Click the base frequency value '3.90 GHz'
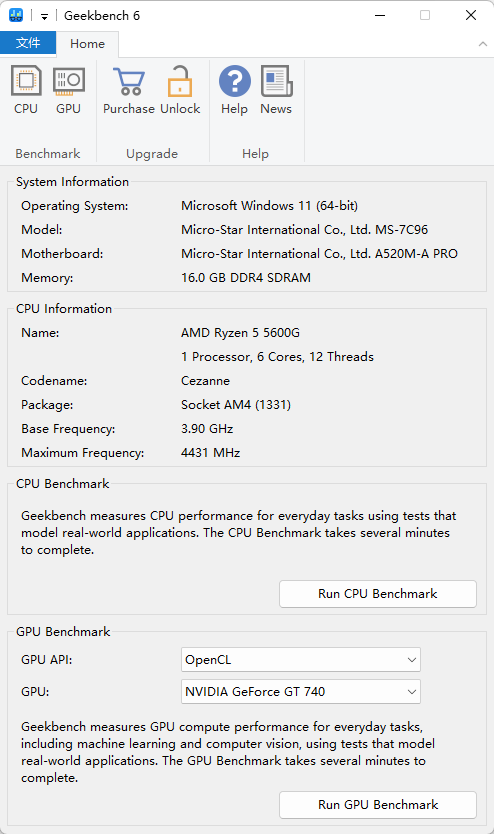This screenshot has width=494, height=834. [207, 429]
